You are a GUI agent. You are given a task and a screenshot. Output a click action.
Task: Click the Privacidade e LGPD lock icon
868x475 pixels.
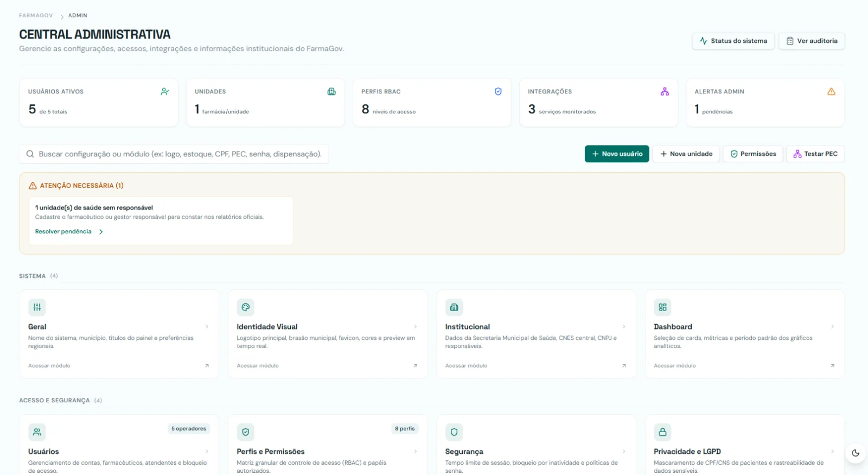tap(662, 432)
